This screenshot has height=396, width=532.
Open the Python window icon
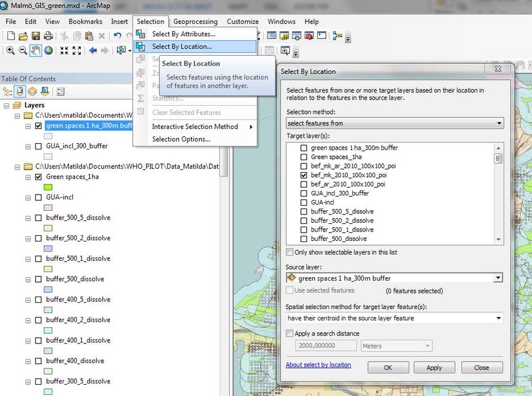tap(322, 35)
